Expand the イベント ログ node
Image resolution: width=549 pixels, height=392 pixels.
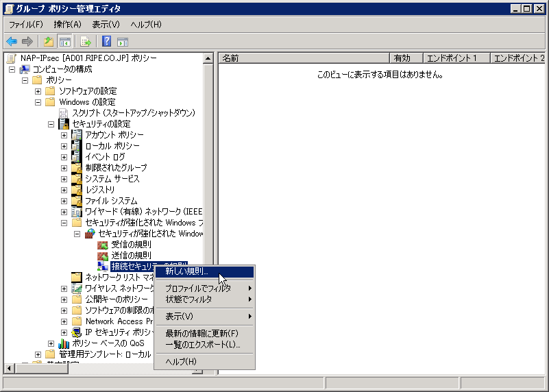(64, 157)
